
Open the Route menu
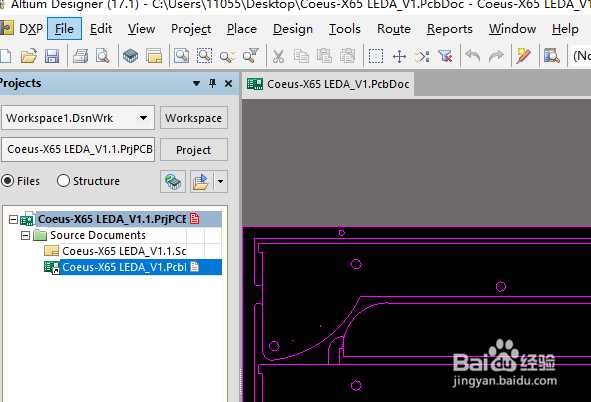click(394, 29)
